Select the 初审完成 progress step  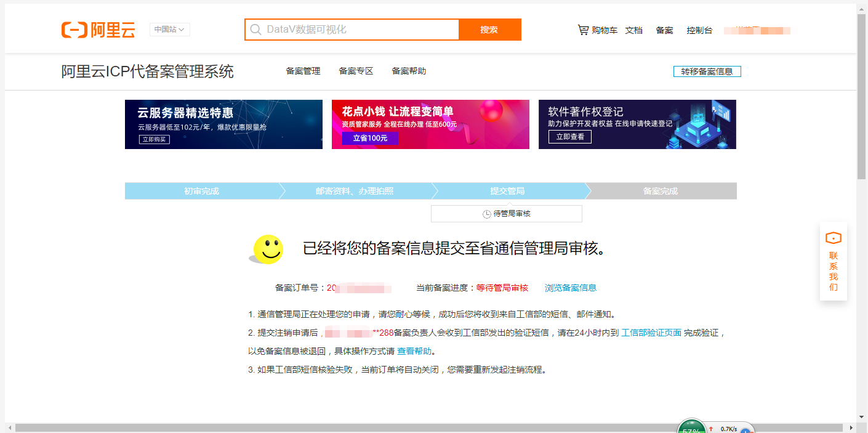coord(201,191)
